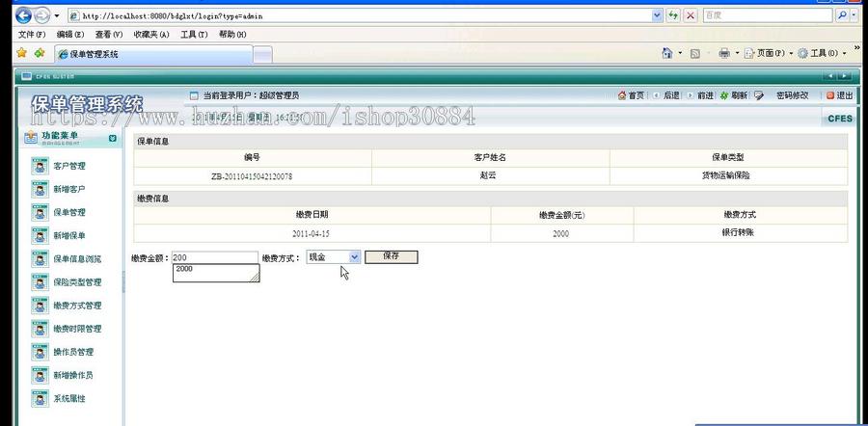
Task: Collapse the 功能菜单 panel arrow
Action: [113, 138]
